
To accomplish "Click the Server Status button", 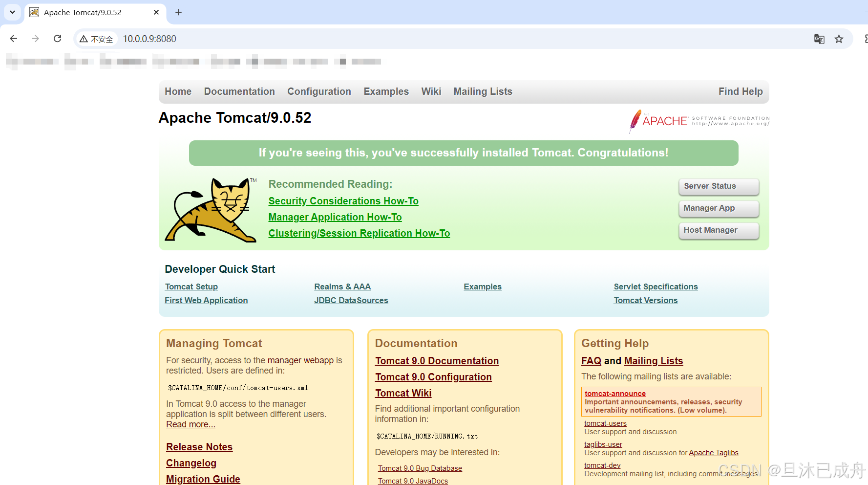I will coord(719,186).
